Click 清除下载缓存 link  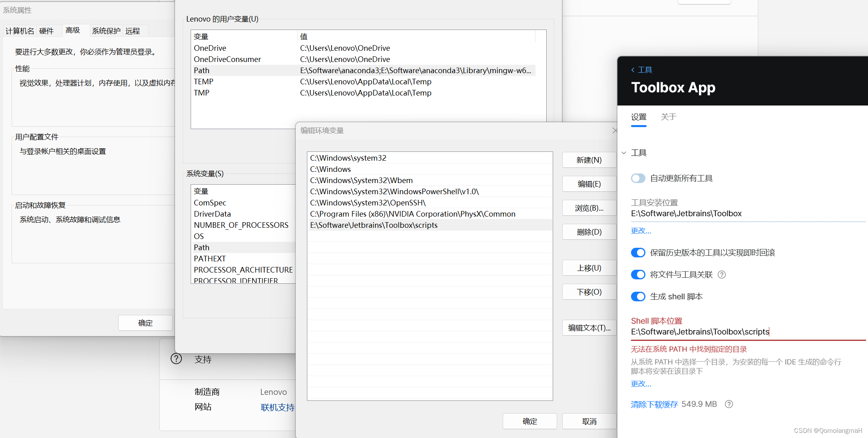click(654, 404)
